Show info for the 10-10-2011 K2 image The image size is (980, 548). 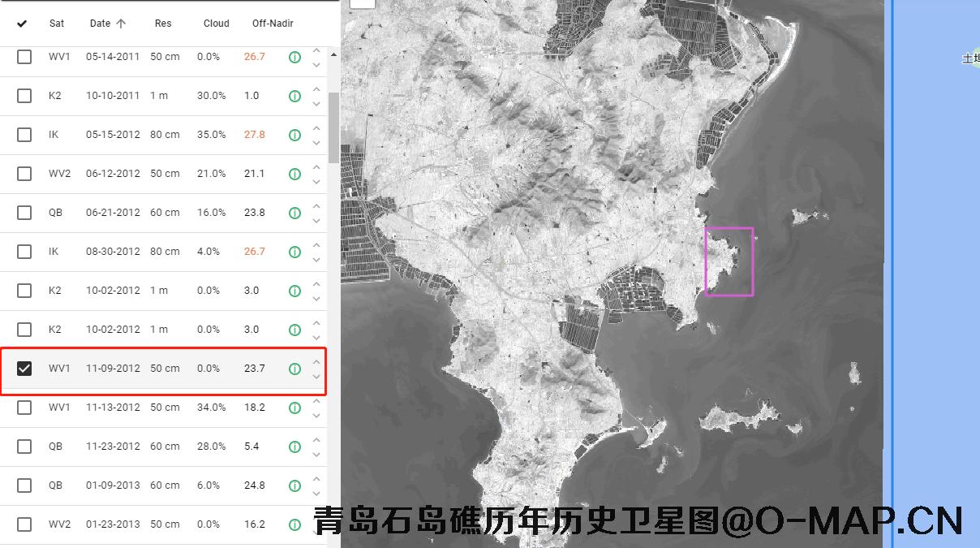pyautogui.click(x=294, y=96)
